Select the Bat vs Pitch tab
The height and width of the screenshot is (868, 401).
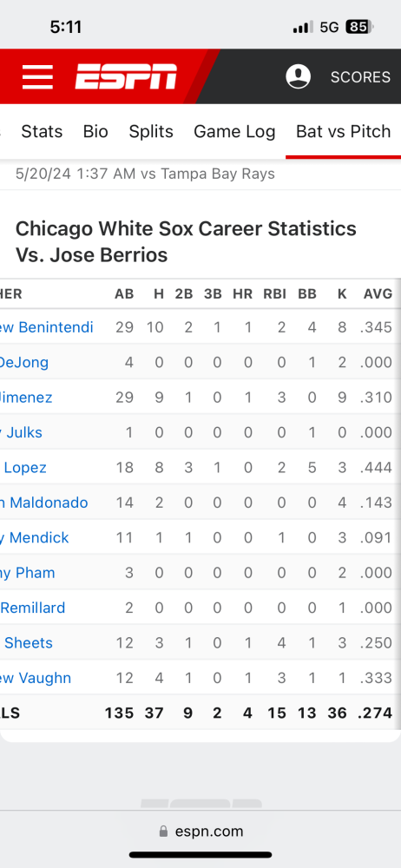[344, 131]
